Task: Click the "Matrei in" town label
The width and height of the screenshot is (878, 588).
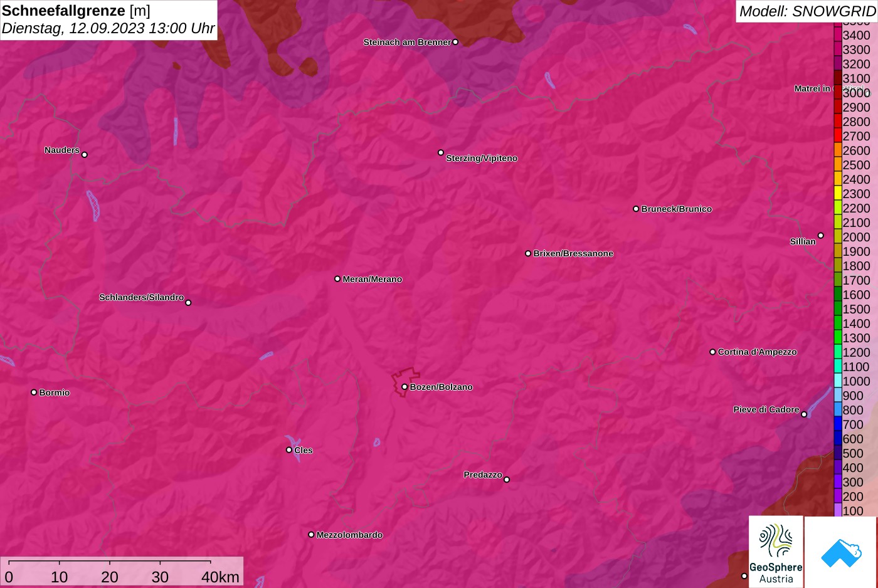Action: [812, 88]
